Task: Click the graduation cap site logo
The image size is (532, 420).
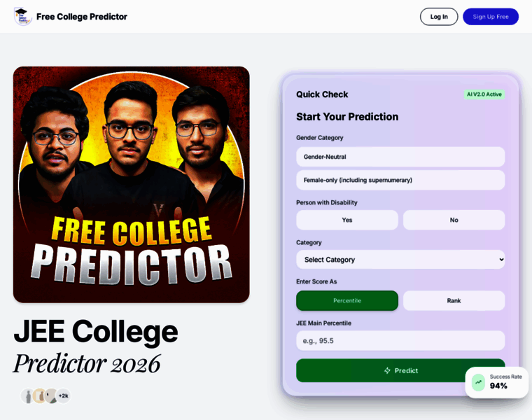Action: click(x=22, y=16)
